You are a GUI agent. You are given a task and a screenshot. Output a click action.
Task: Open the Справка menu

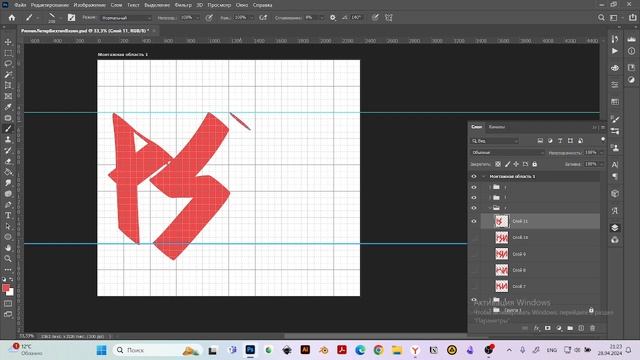[x=262, y=5]
